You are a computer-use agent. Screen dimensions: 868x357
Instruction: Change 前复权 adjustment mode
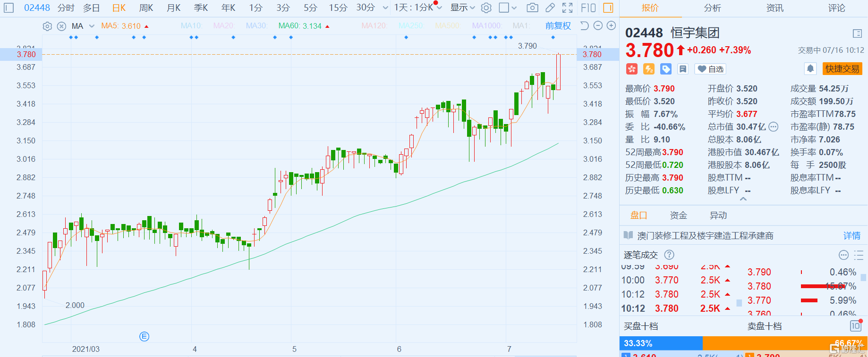[x=558, y=25]
